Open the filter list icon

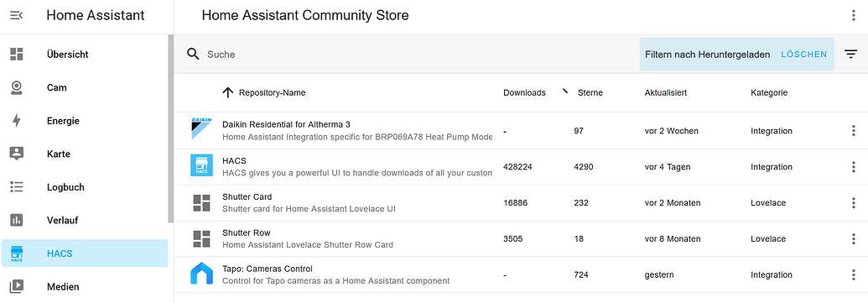pyautogui.click(x=851, y=54)
